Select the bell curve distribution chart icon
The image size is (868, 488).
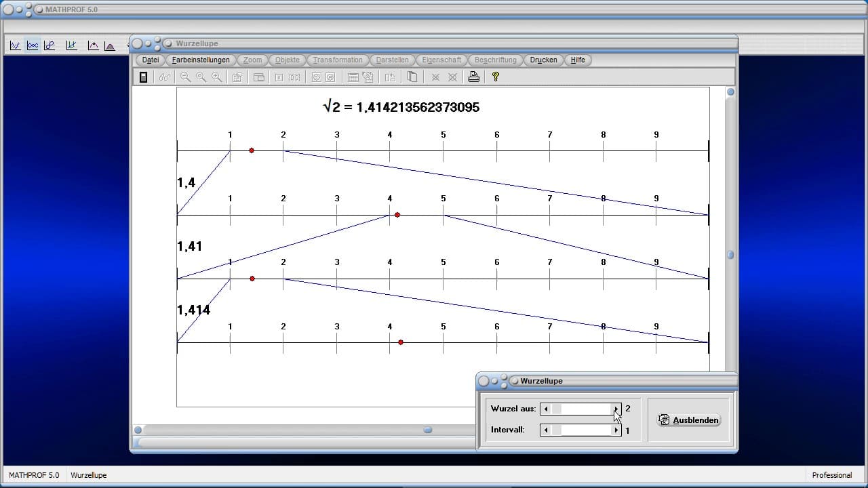click(109, 46)
